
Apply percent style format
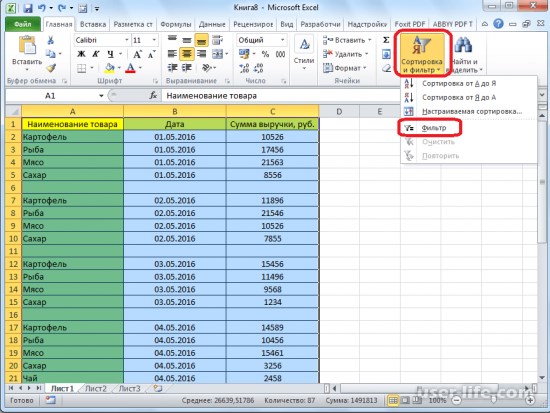coord(266,54)
